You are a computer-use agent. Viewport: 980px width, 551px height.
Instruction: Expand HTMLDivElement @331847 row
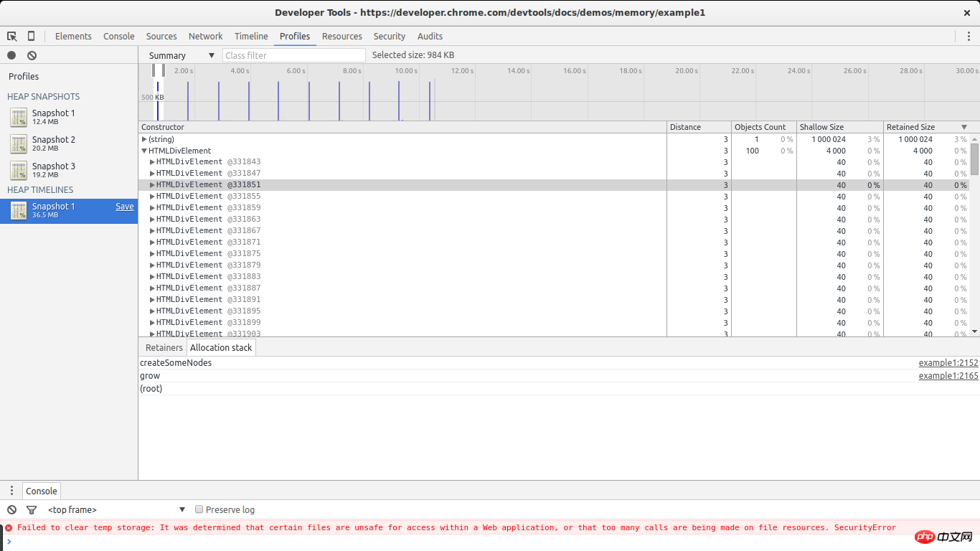tap(152, 174)
